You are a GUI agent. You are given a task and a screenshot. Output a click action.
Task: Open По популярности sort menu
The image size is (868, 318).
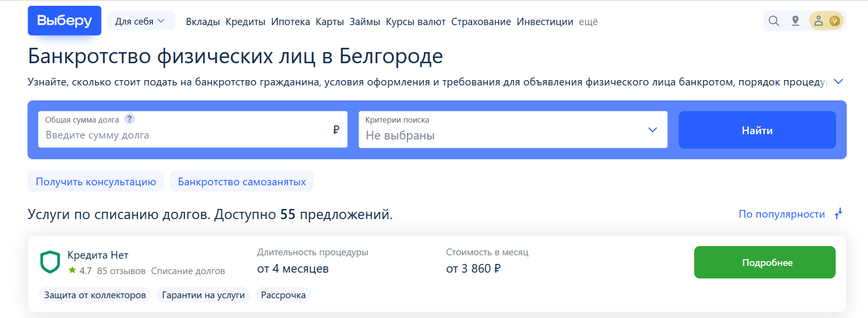pos(782,214)
